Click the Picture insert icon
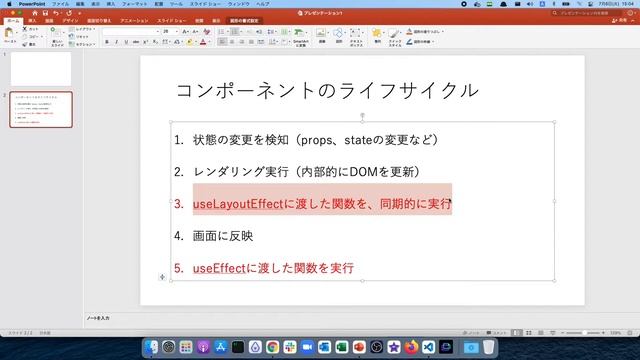This screenshot has width=640, height=360. (321, 33)
